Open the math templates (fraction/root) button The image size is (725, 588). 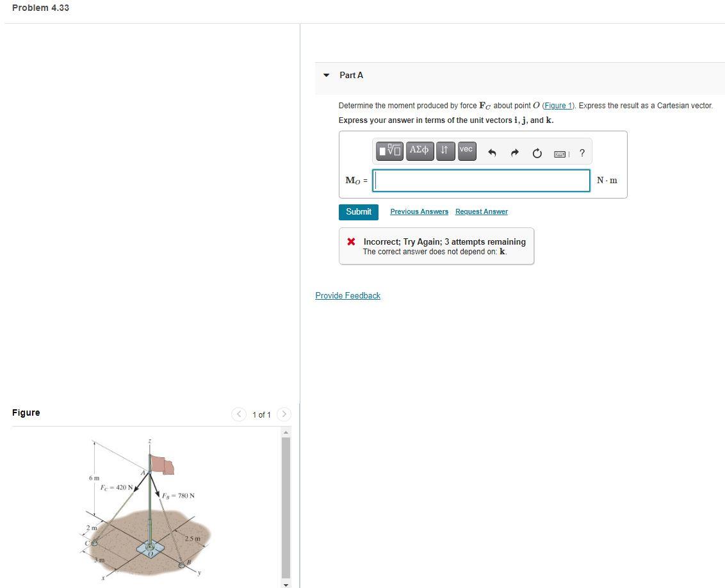click(x=389, y=151)
